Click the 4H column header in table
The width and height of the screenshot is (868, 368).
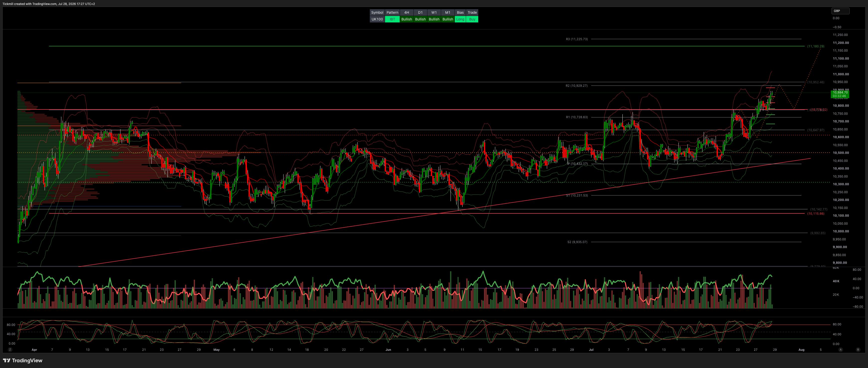point(407,12)
